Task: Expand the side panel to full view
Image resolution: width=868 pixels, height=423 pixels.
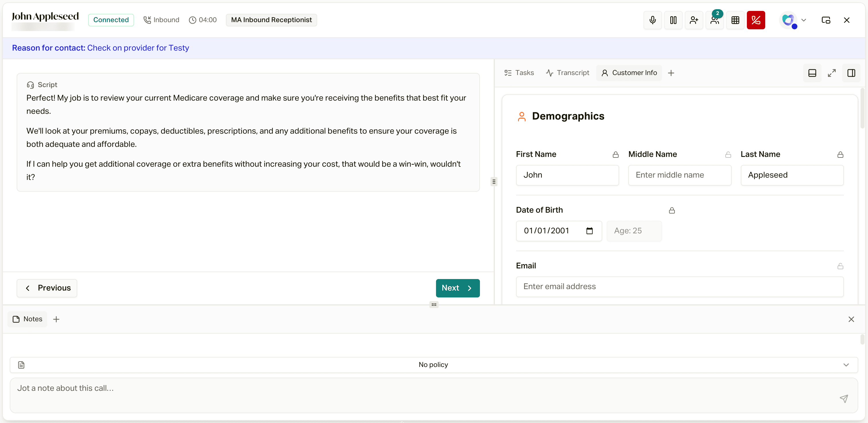Action: (832, 73)
